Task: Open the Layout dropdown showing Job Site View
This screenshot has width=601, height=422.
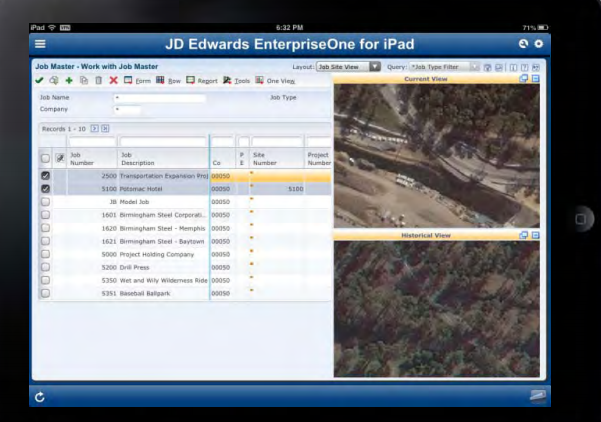Action: 348,67
